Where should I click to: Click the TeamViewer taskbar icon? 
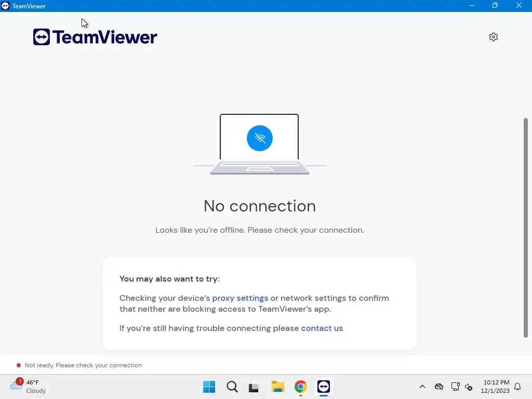[x=324, y=387]
